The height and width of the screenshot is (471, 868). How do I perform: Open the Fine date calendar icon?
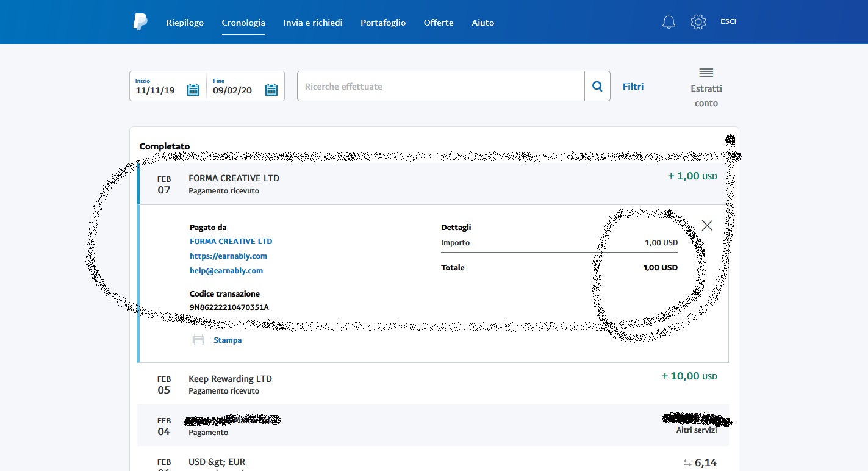[271, 90]
